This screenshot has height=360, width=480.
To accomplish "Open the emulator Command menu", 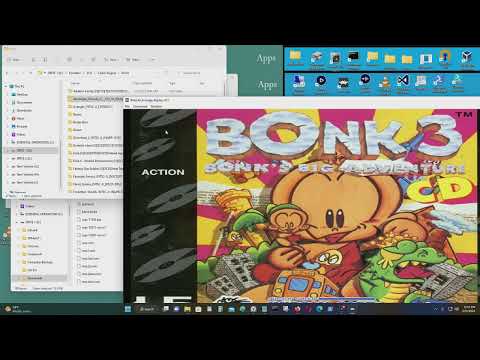I will [x=140, y=106].
